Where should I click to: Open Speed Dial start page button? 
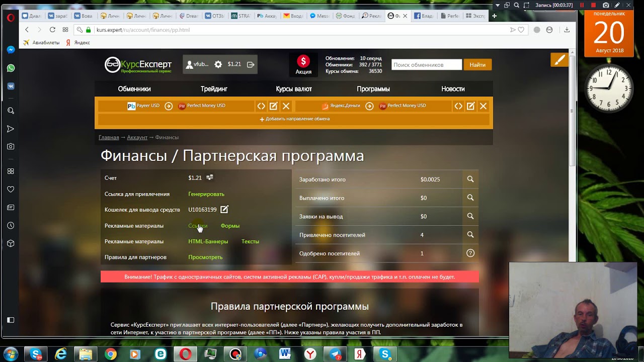(65, 30)
